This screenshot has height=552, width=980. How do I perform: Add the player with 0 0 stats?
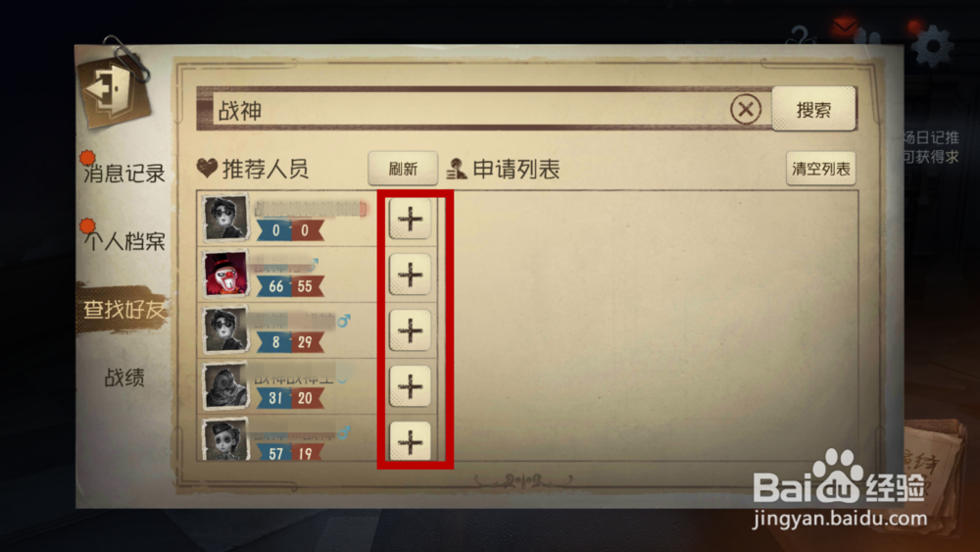[410, 219]
